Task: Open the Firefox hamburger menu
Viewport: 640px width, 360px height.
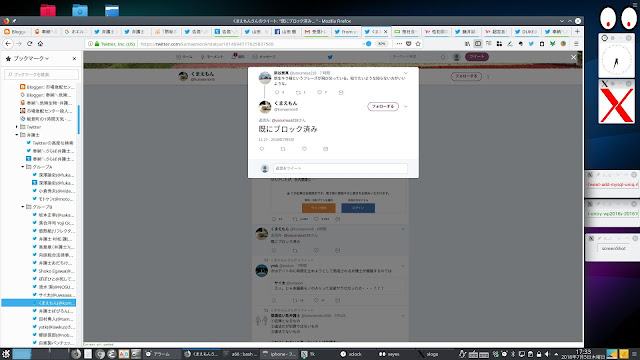Action: coord(576,44)
